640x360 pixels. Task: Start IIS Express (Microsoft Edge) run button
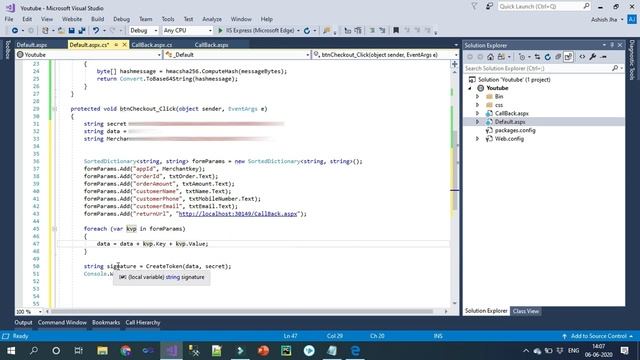(x=256, y=31)
